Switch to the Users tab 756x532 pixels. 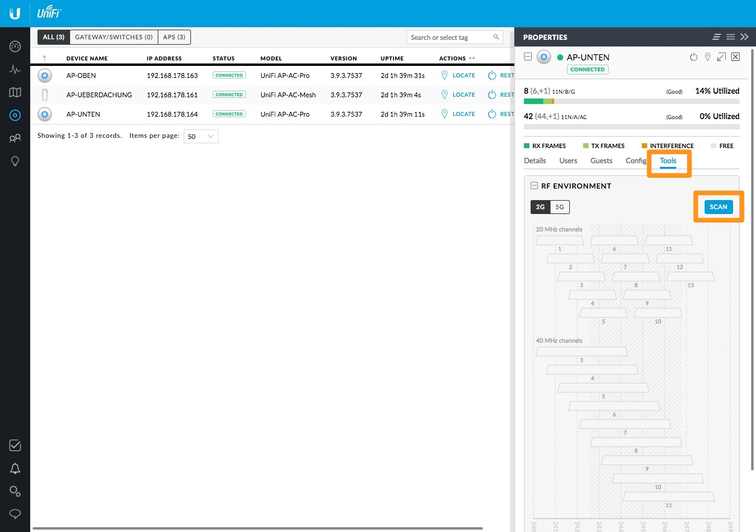click(568, 161)
